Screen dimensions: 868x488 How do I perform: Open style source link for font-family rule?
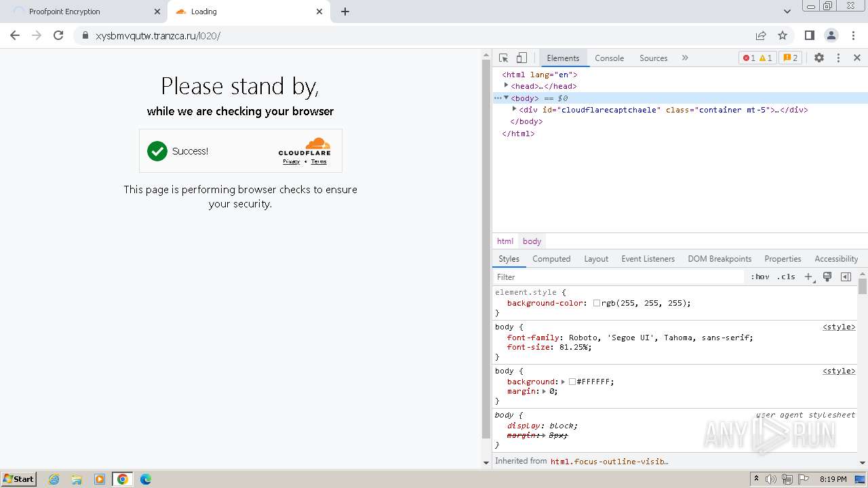pyautogui.click(x=839, y=327)
